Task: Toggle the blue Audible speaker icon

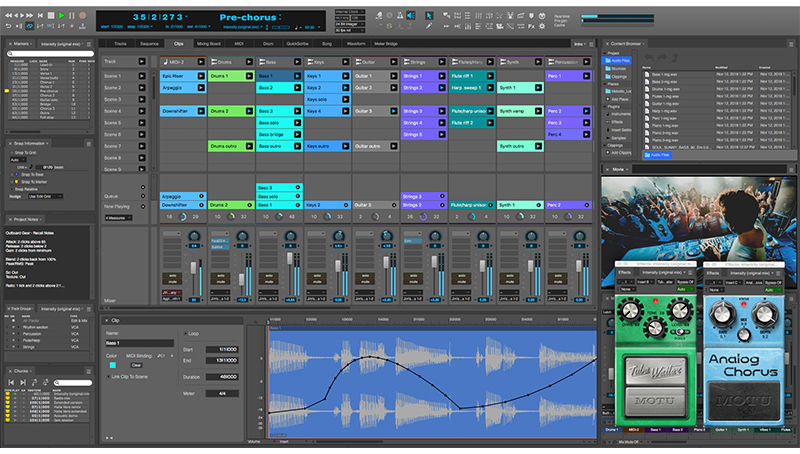Action: 411,16
